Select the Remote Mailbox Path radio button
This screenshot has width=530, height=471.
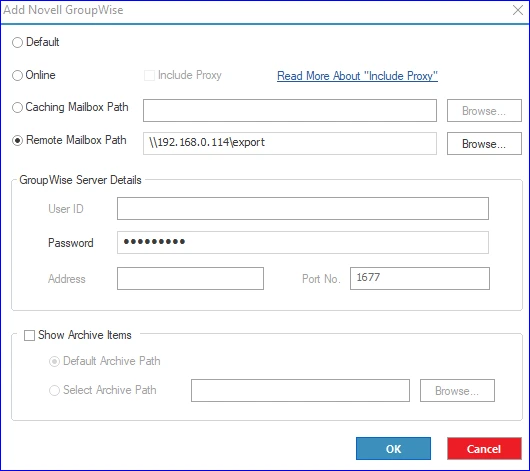coord(17,140)
